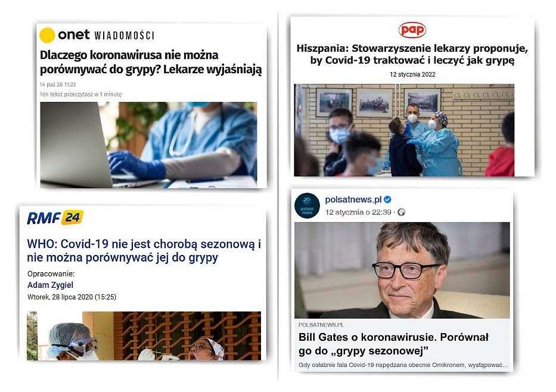Click the red PAP logo
Viewport: 556px width, 392px height.
pos(412,30)
